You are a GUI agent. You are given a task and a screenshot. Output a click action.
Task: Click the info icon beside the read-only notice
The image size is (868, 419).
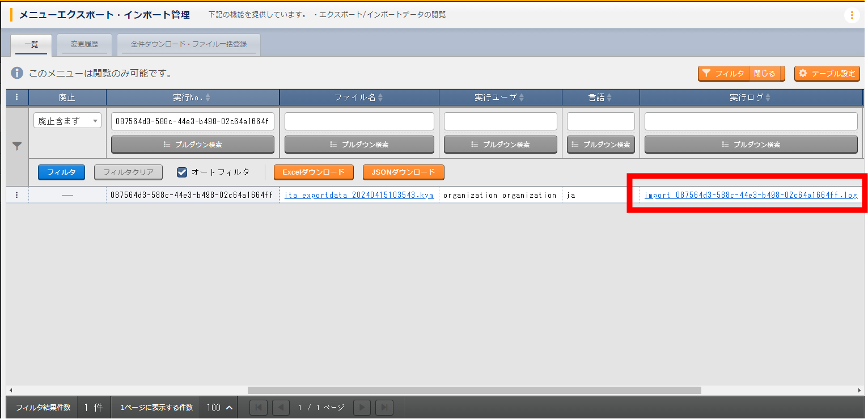(x=18, y=73)
